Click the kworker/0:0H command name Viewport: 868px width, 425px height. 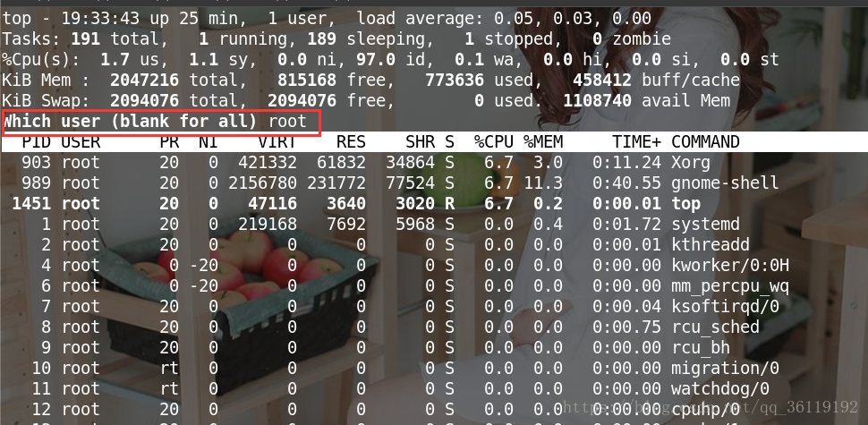(730, 265)
